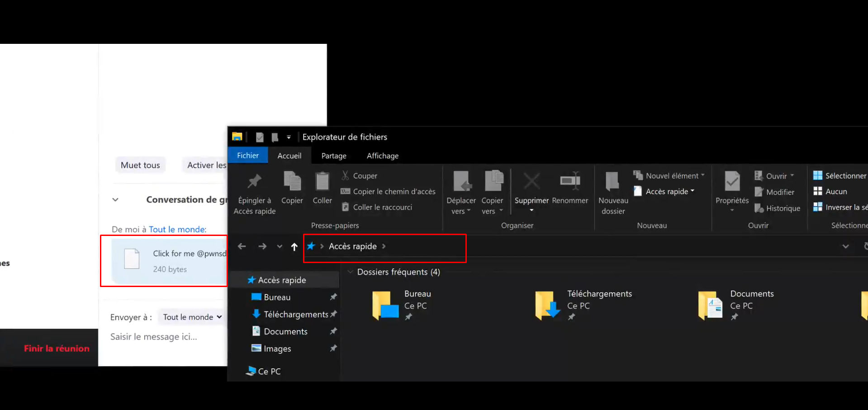Click the Muet tous button
Image resolution: width=868 pixels, height=410 pixels.
[x=140, y=165]
